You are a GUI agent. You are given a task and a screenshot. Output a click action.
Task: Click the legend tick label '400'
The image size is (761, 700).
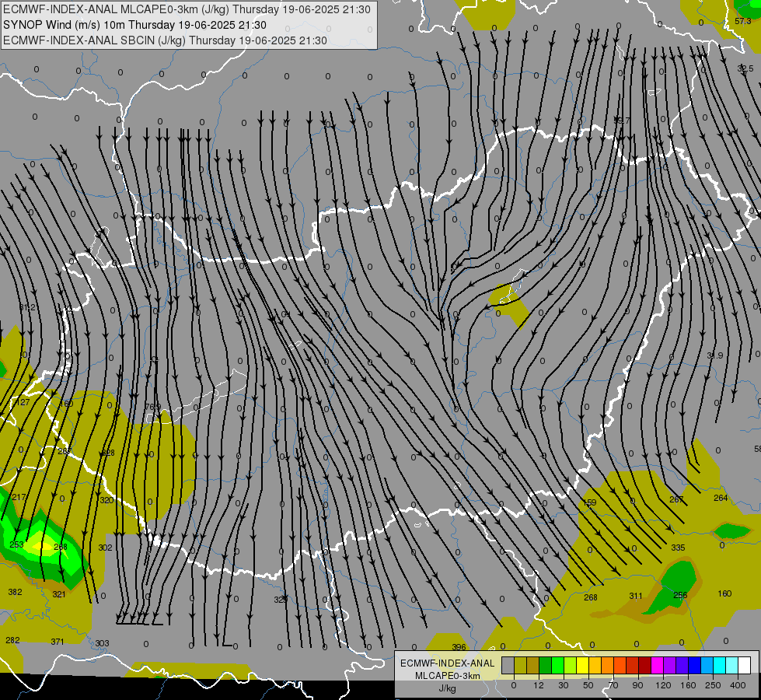pos(738,685)
